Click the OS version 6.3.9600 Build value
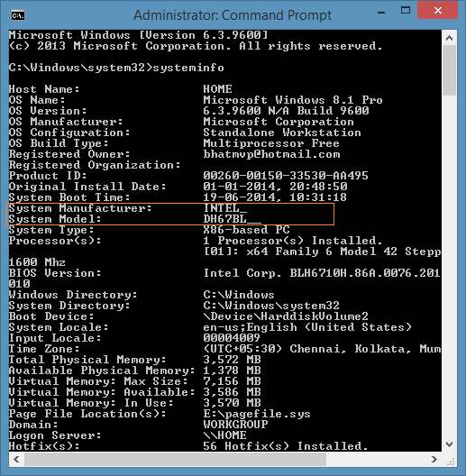This screenshot has width=466, height=476. click(x=286, y=111)
